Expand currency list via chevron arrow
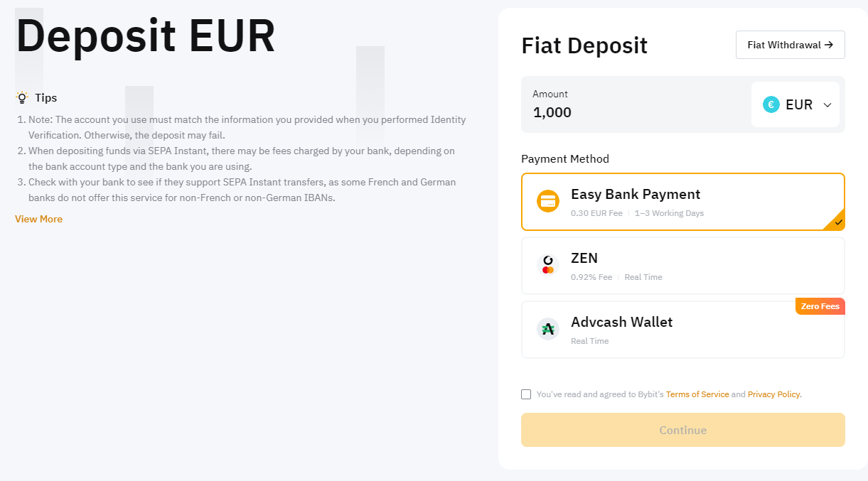Viewport: 868px width, 481px height. point(827,105)
